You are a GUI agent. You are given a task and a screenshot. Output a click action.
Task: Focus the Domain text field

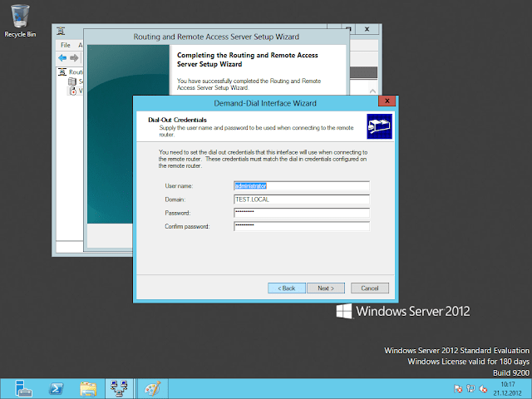click(301, 199)
